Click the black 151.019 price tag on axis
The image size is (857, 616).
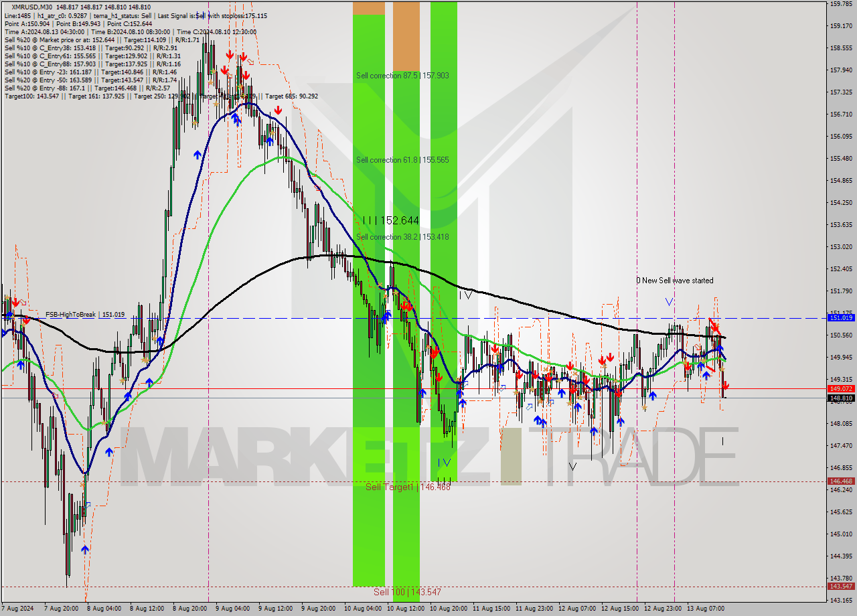point(841,317)
